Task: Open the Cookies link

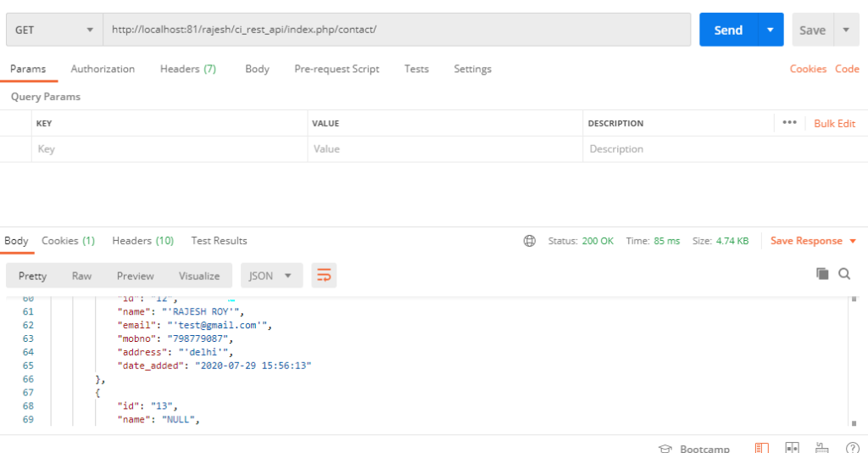Action: coord(808,69)
